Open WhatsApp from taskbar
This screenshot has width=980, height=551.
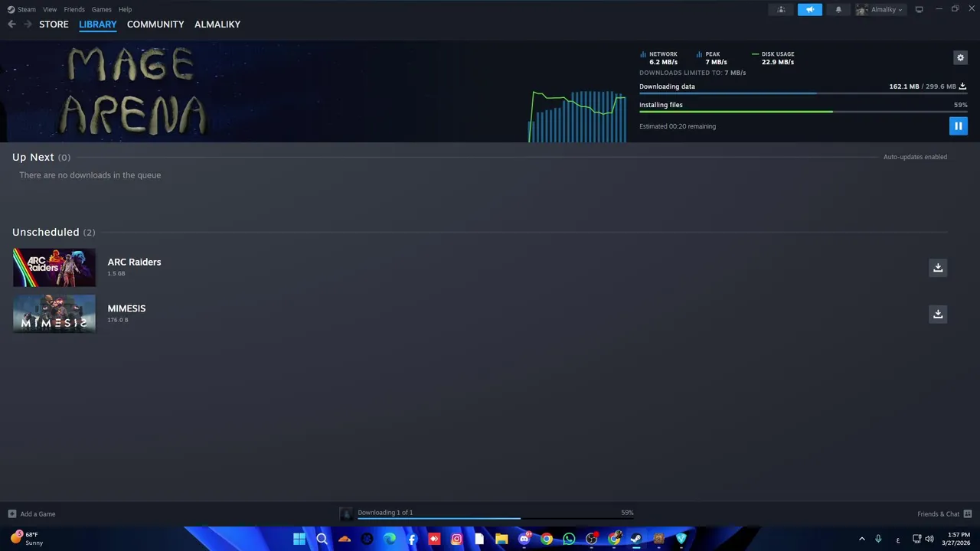[569, 539]
